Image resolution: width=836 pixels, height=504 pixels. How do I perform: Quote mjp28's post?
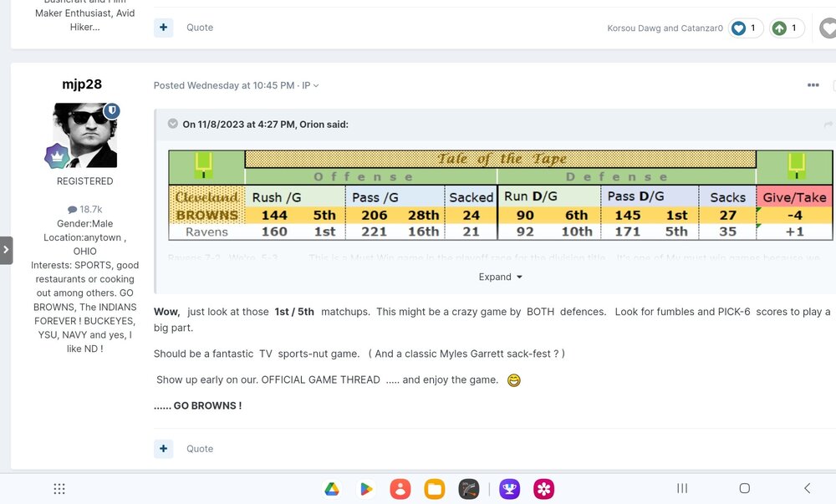[200, 449]
